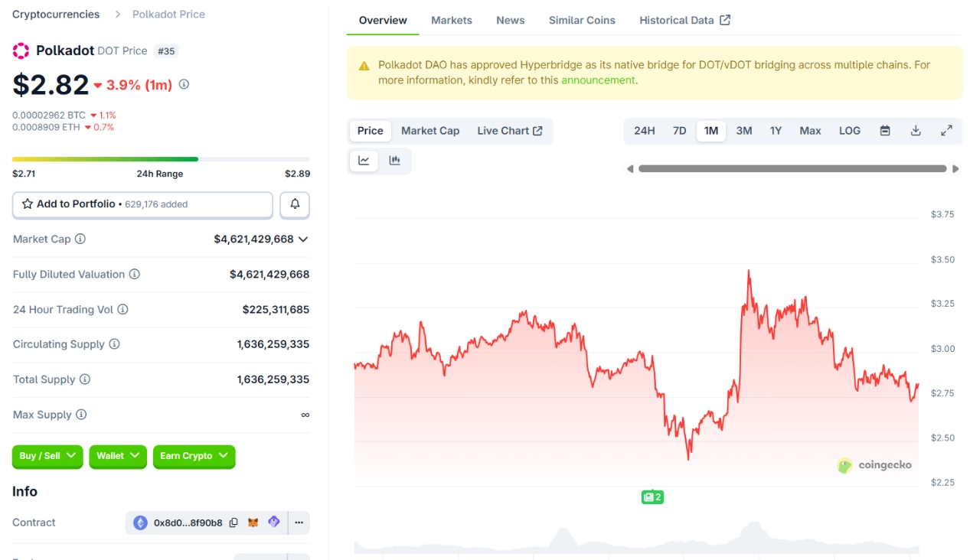Open the Buy / Sell dropdown
The image size is (970, 560).
[x=47, y=456]
